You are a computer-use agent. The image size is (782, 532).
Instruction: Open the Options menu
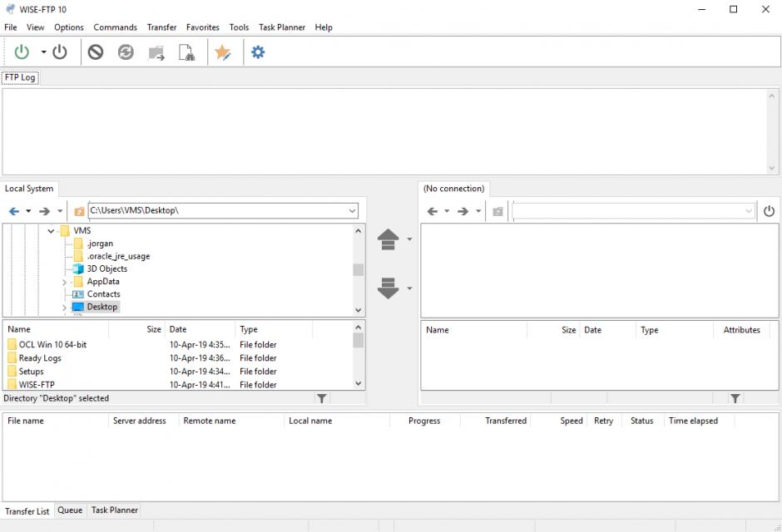(69, 27)
